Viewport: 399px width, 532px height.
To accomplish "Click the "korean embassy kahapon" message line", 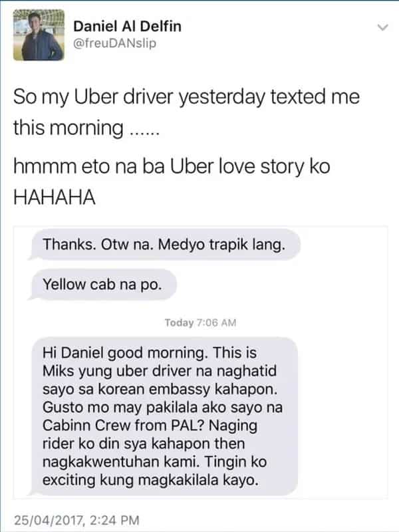I will (160, 389).
